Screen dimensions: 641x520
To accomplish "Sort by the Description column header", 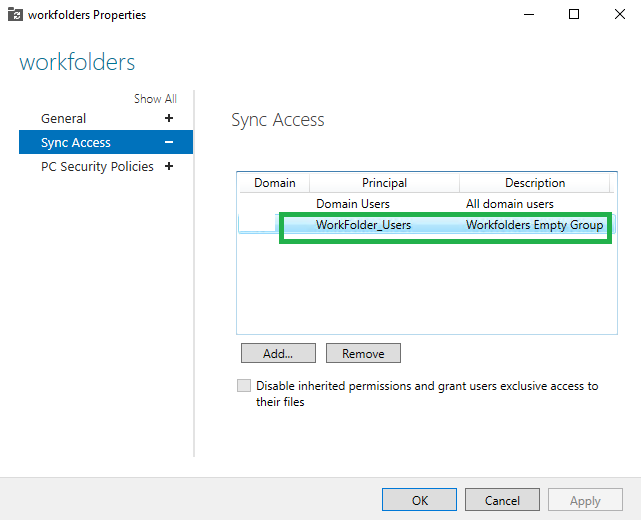I will tap(535, 183).
